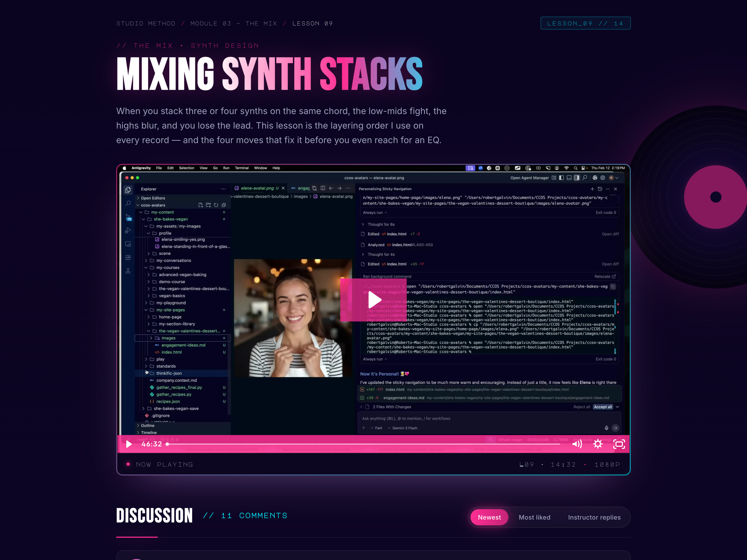
Task: Open the Extensions icon in the activity bar
Action: (128, 257)
